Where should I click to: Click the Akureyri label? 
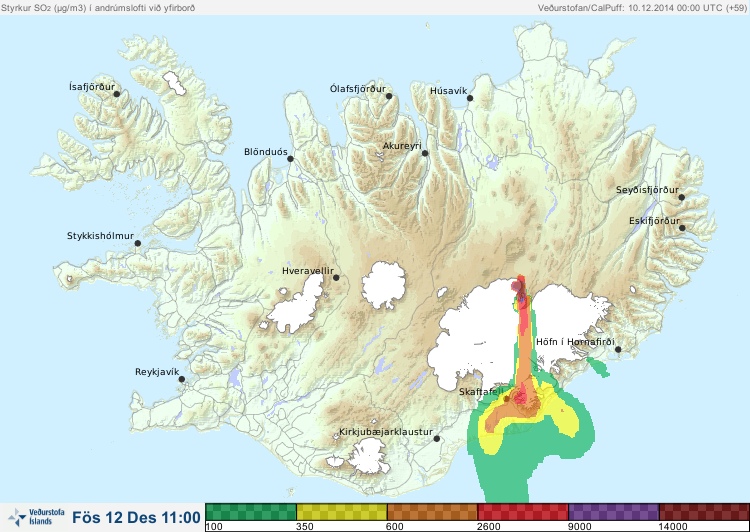[x=402, y=146]
